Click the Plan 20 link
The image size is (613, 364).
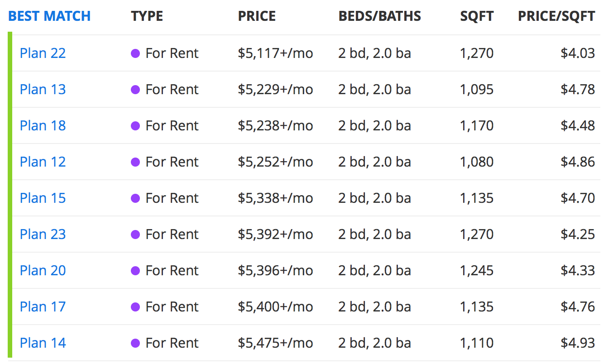click(43, 271)
